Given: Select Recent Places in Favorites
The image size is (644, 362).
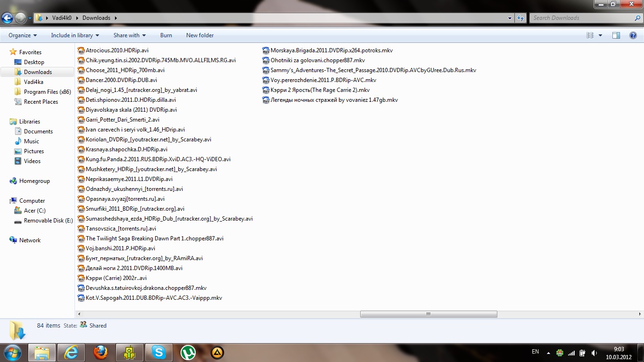Looking at the screenshot, I should (x=41, y=102).
